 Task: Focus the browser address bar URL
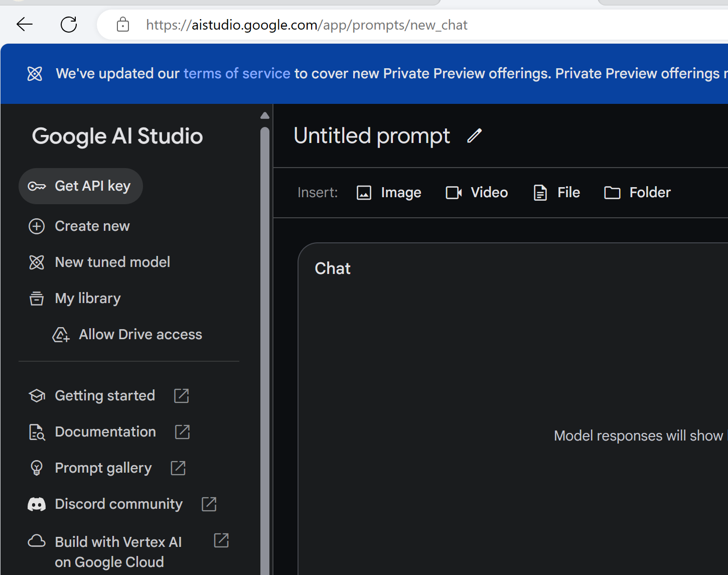point(307,25)
